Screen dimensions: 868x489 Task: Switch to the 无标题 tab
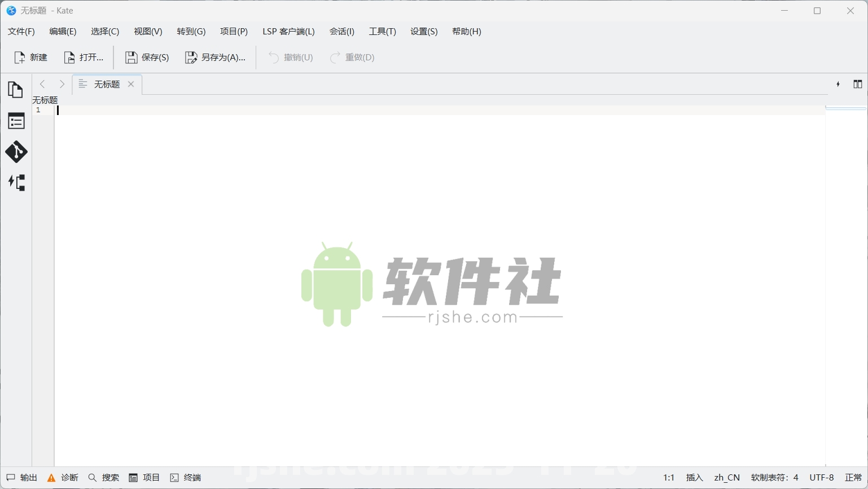coord(107,83)
